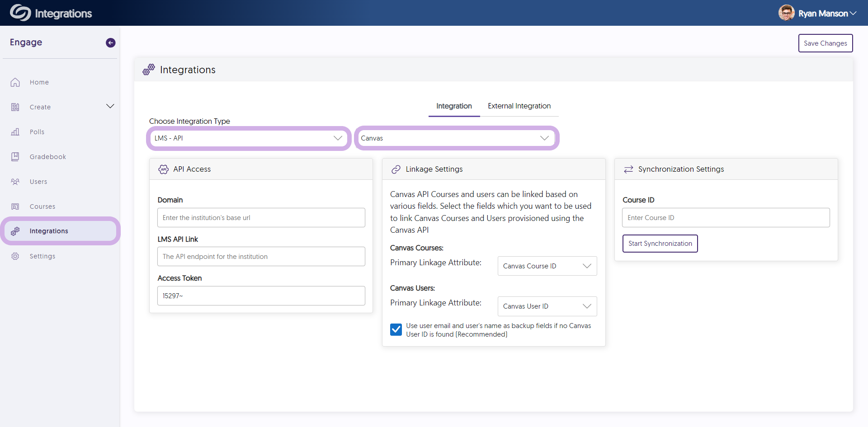Click the Engage sidebar title
This screenshot has height=427, width=868.
26,42
